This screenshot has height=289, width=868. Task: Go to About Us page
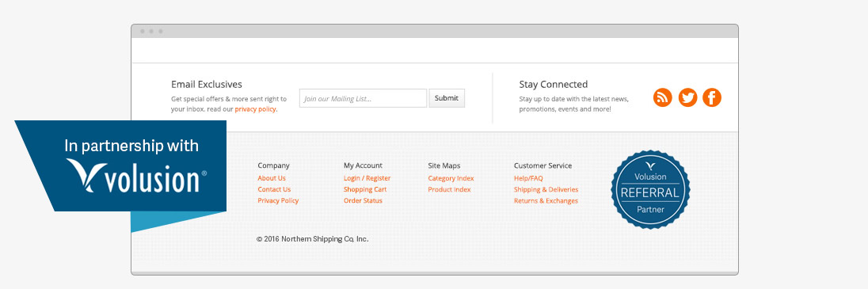pyautogui.click(x=272, y=178)
